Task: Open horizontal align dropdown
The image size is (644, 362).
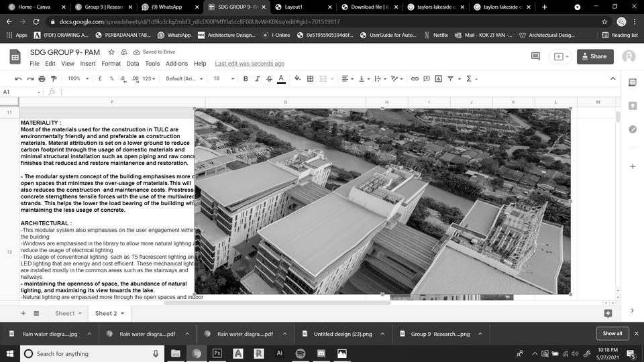Action: point(347,78)
